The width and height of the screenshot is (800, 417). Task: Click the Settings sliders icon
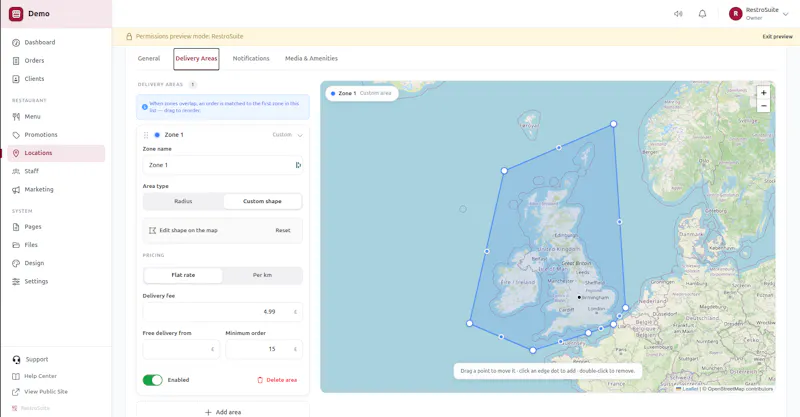click(16, 281)
